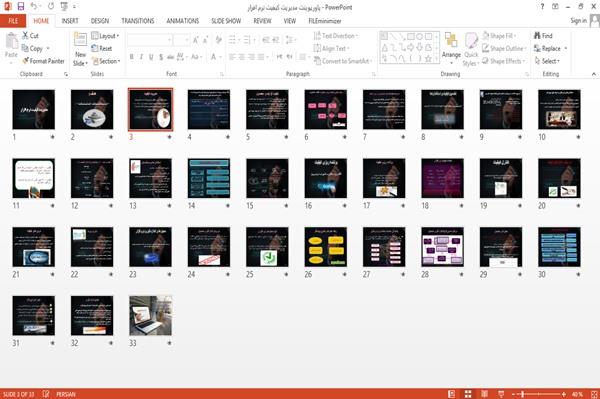Click the Paste clipboard icon
The image size is (600, 399).
(11, 41)
